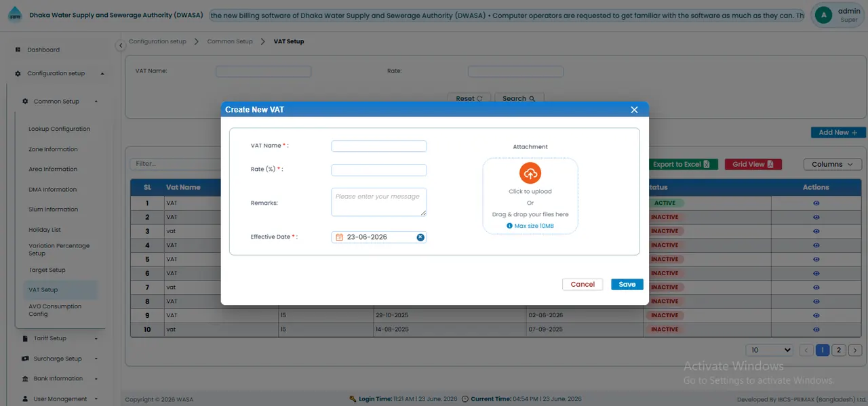
Task: Click Export to Excel
Action: point(681,164)
